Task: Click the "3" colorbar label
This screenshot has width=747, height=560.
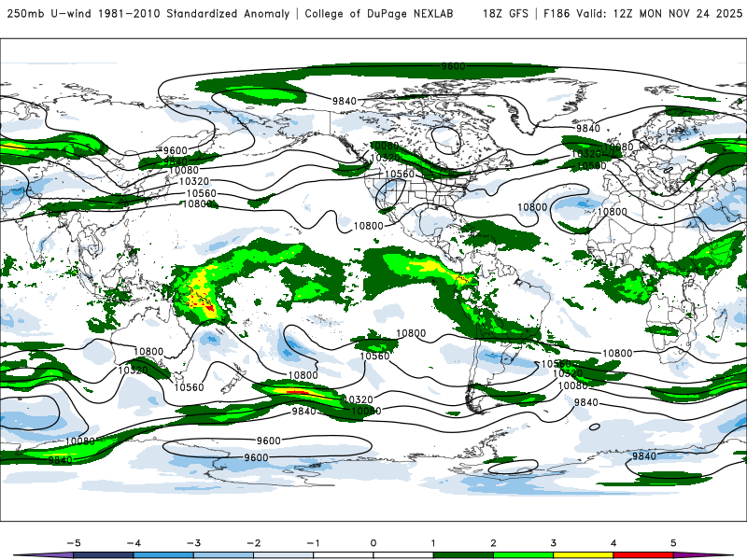Action: 553,543
